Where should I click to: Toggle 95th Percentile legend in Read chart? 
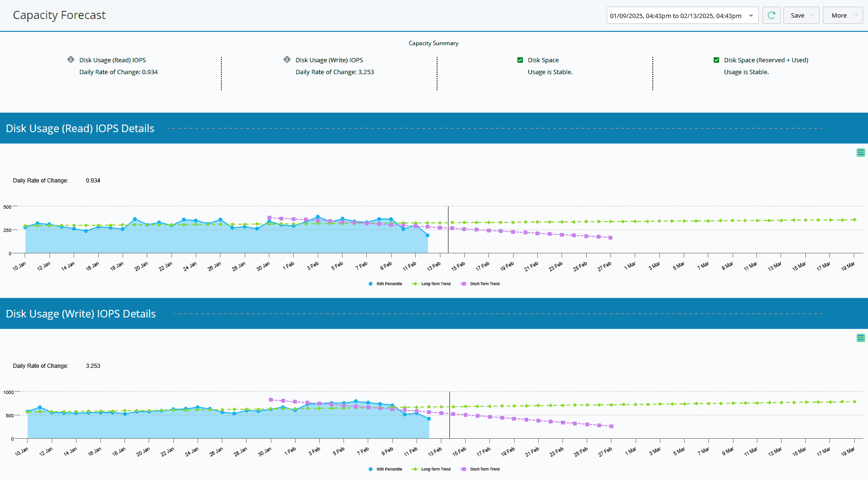pyautogui.click(x=385, y=284)
